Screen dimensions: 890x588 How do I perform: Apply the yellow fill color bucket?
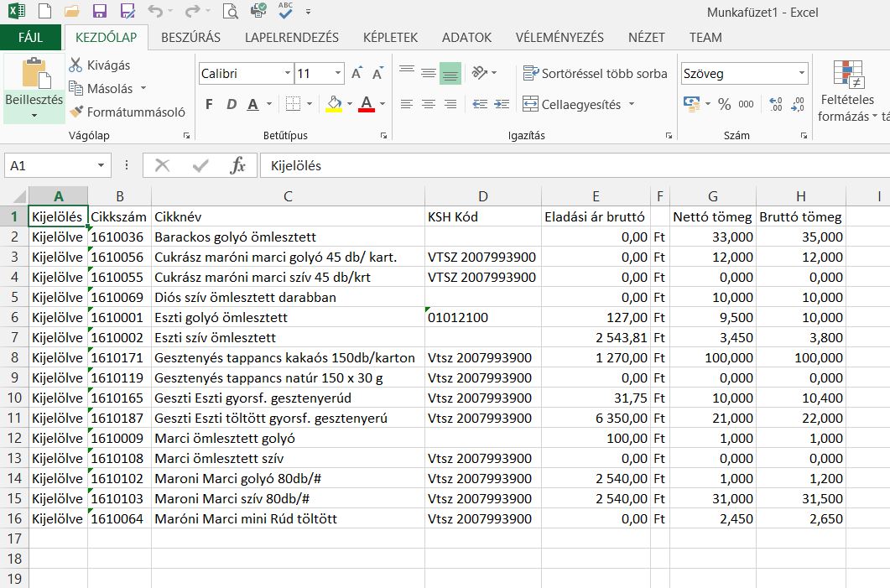pyautogui.click(x=333, y=105)
